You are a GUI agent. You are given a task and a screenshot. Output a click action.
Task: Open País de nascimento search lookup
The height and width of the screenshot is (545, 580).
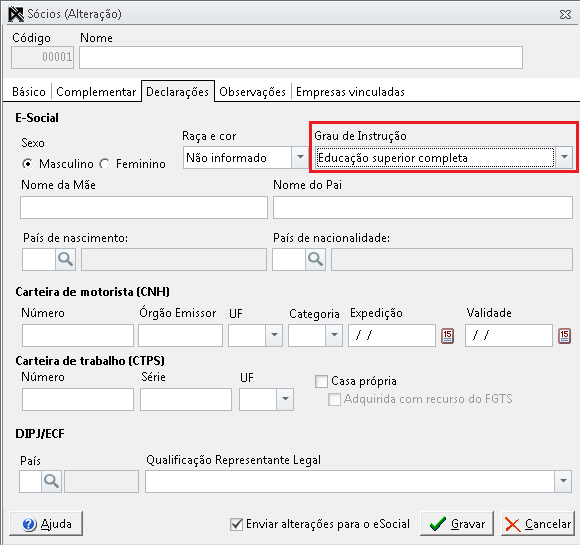(x=65, y=259)
